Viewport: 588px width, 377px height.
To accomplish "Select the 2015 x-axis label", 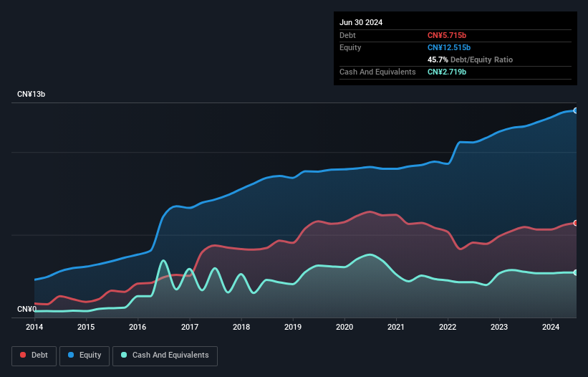I will (x=86, y=327).
